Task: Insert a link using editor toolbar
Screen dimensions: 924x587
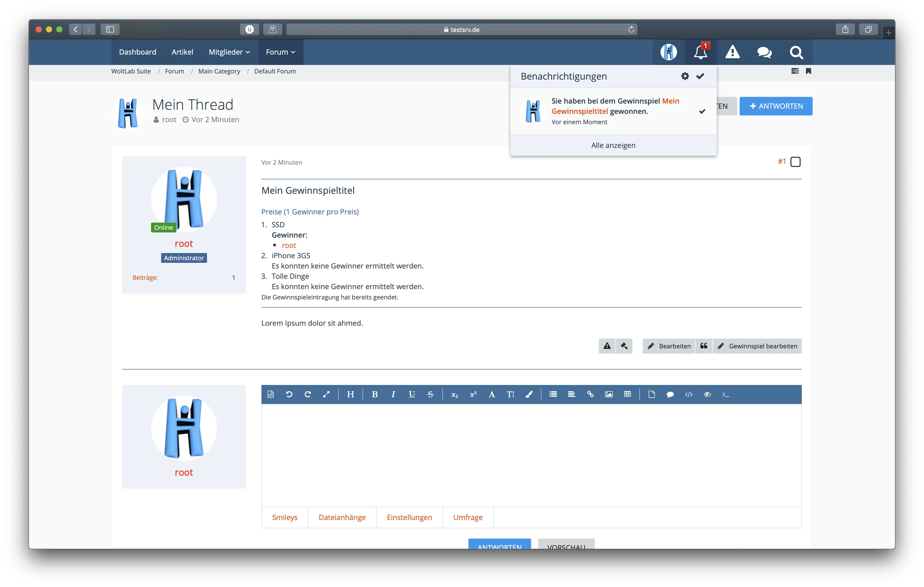Action: tap(590, 394)
